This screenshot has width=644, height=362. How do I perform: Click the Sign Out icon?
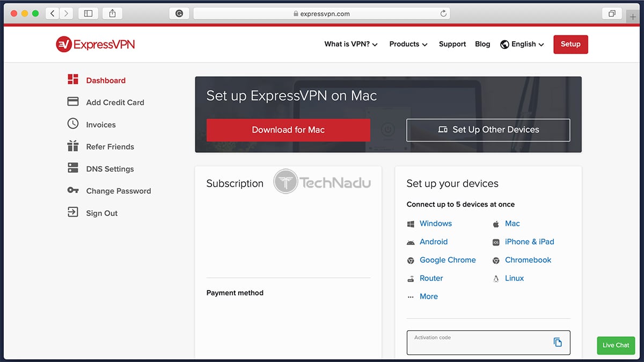(x=72, y=213)
